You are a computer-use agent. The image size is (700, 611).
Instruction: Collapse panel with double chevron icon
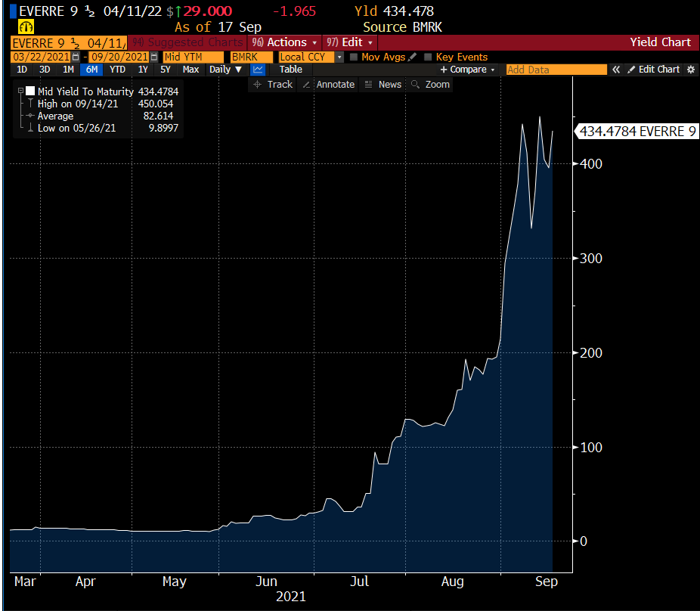(616, 70)
